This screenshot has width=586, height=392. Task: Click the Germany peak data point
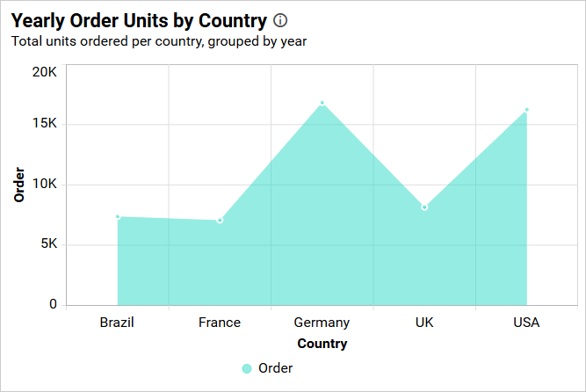322,103
